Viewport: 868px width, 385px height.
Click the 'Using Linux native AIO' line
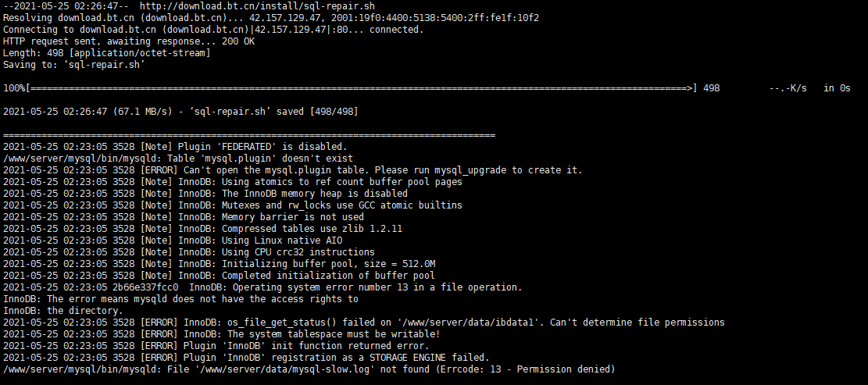(x=173, y=240)
